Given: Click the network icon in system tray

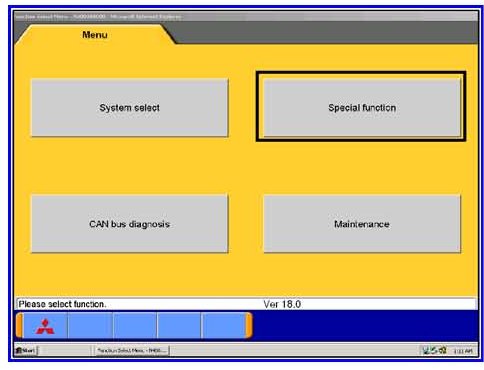Looking at the screenshot, I should (426, 350).
